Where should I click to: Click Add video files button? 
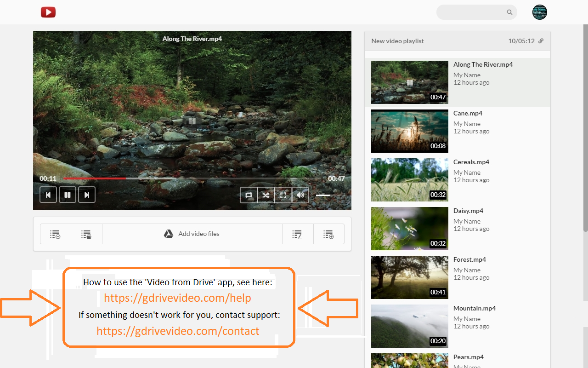[x=192, y=234]
